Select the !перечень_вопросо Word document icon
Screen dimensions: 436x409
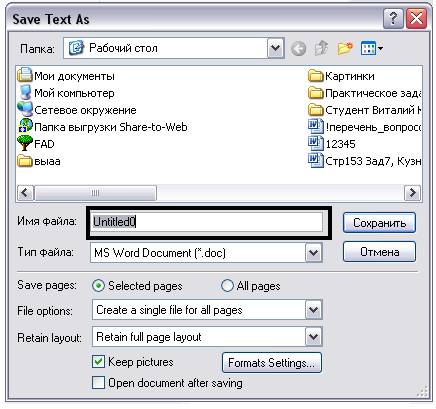tap(315, 127)
